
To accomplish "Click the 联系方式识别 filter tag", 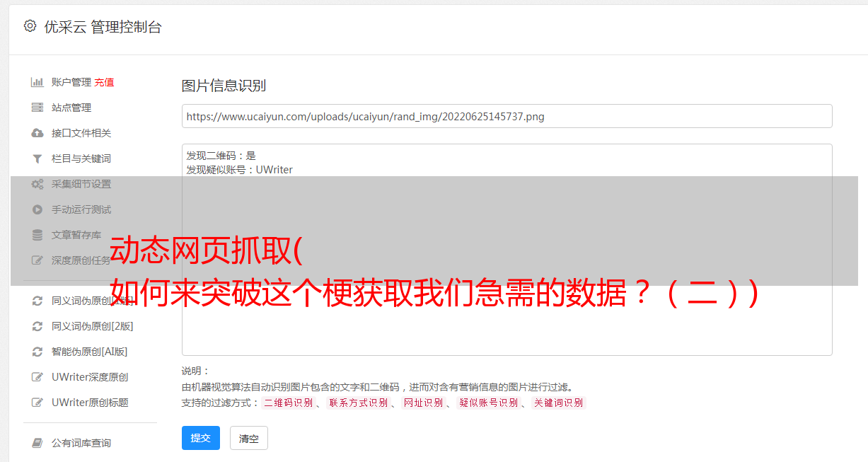I will point(358,403).
